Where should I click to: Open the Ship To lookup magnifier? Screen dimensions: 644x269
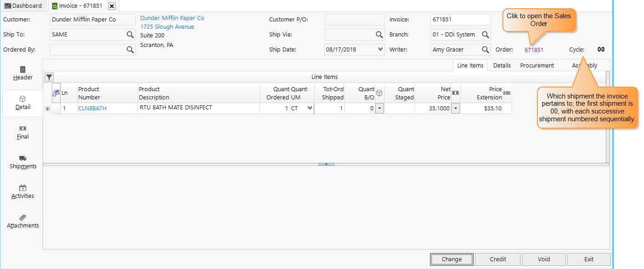pyautogui.click(x=131, y=34)
